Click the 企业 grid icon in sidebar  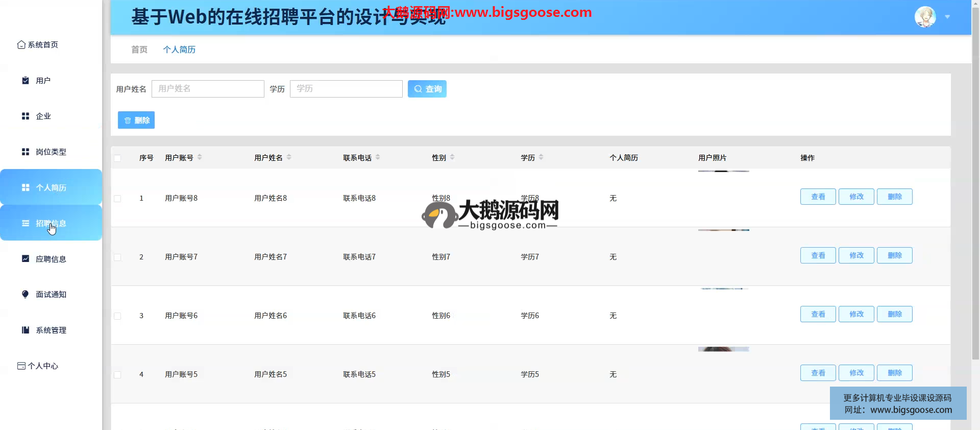pyautogui.click(x=26, y=116)
